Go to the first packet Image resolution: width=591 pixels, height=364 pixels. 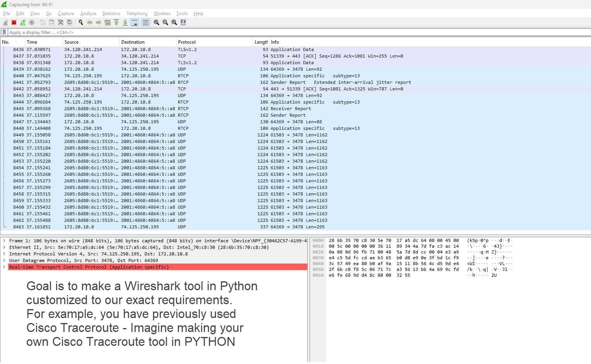[116, 22]
